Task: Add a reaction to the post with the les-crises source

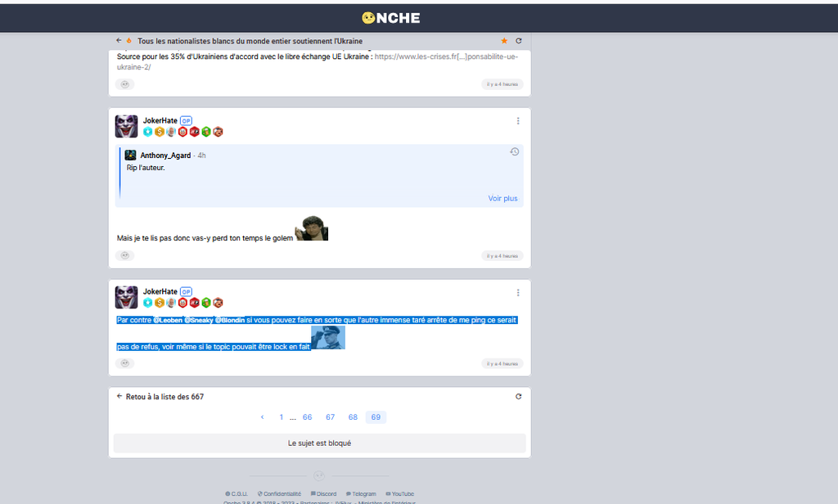Action: click(124, 84)
